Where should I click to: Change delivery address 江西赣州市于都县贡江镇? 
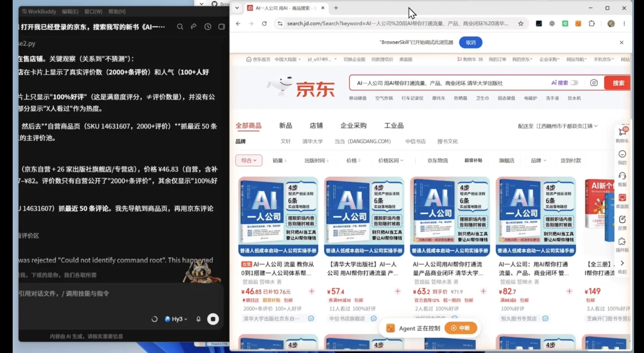pos(567,126)
